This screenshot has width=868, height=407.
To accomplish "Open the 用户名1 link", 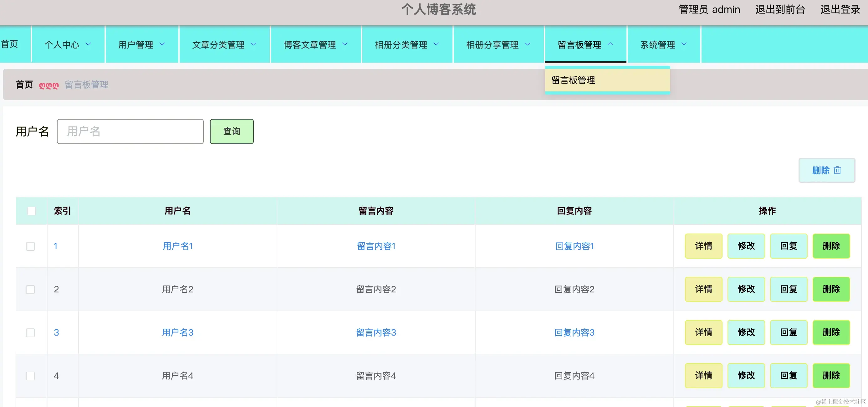I will (x=177, y=246).
